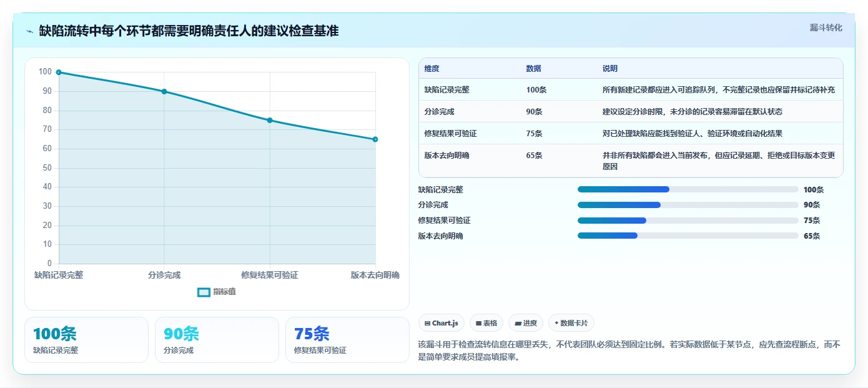Click description starting 对已处理缺陷应能找到验证人
This screenshot has width=868, height=388.
(693, 134)
